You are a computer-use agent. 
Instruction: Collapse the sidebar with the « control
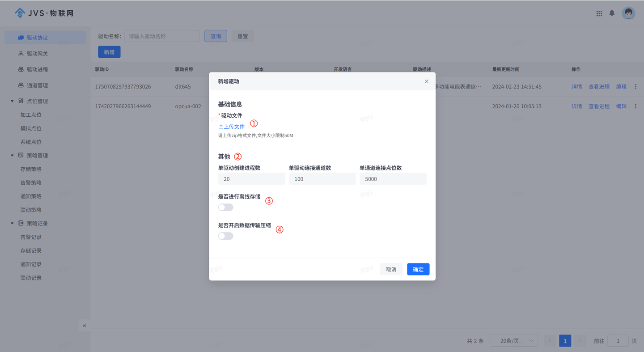[x=84, y=326]
